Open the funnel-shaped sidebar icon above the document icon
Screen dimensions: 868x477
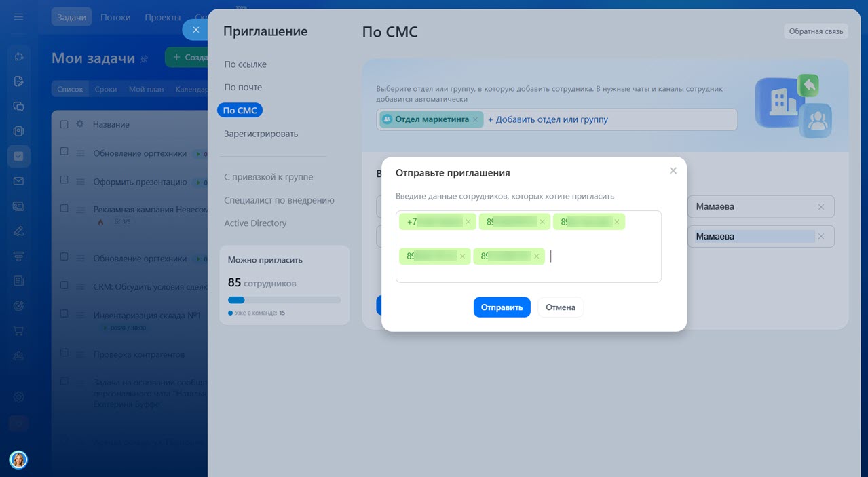[18, 256]
